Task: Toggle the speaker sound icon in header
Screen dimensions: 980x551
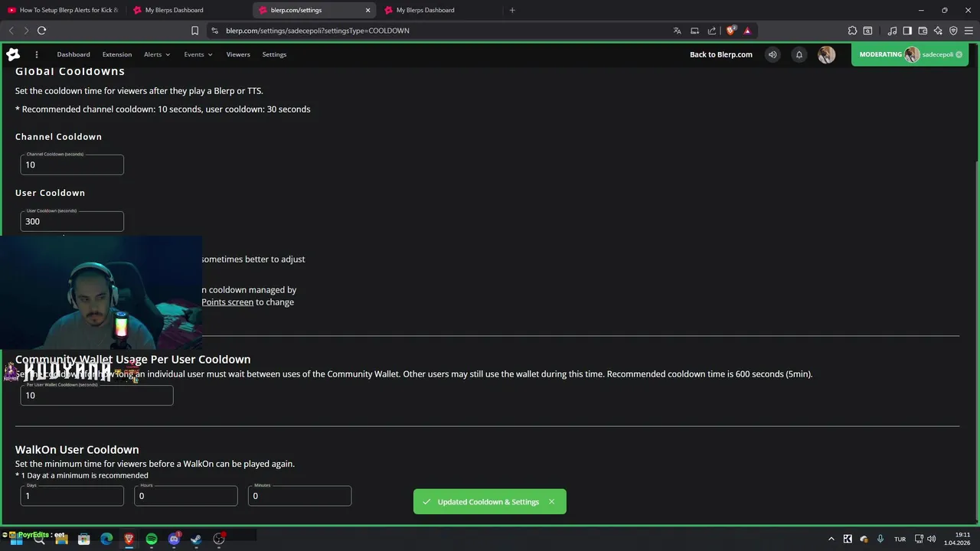Action: pos(773,54)
